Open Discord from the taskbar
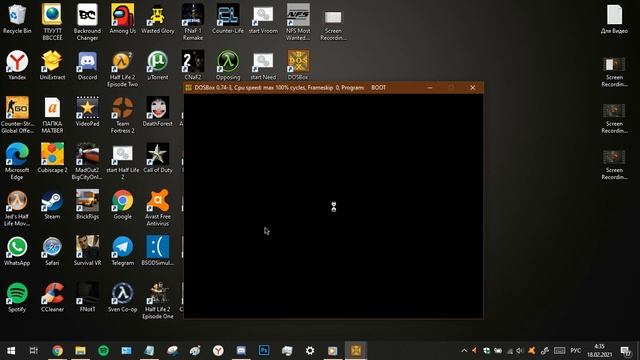 click(x=241, y=350)
